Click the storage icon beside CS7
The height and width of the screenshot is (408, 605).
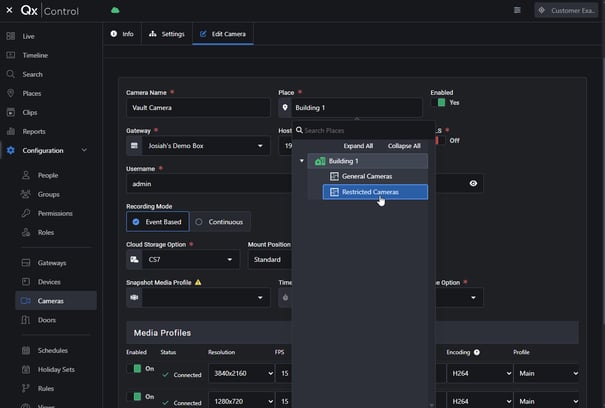(134, 259)
